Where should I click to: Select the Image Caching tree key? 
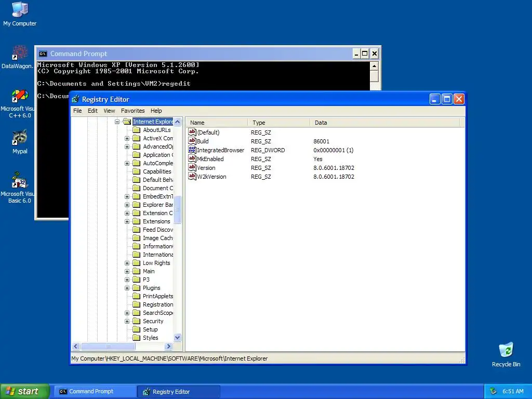pyautogui.click(x=158, y=238)
